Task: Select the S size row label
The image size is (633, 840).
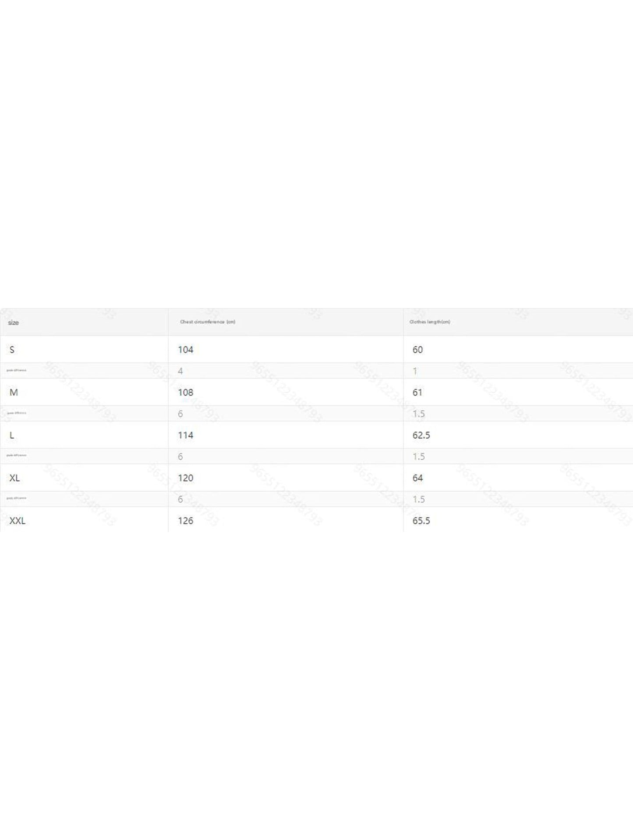Action: point(12,350)
